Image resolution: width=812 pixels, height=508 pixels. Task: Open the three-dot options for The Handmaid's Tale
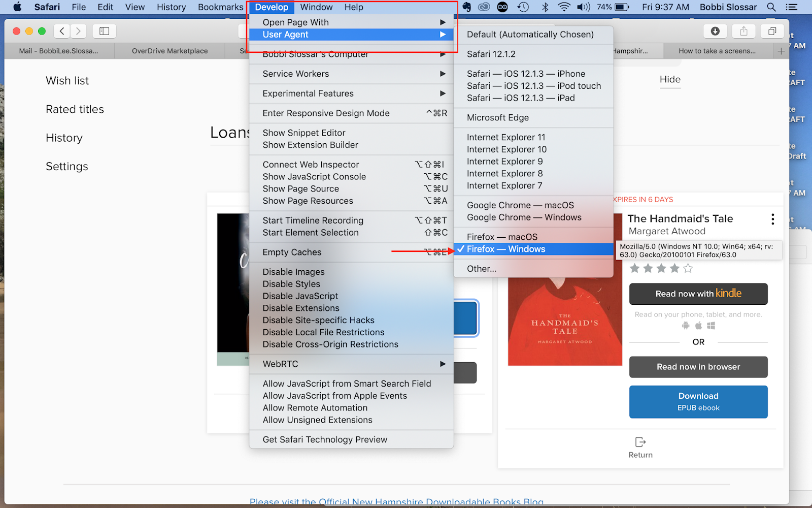tap(772, 219)
